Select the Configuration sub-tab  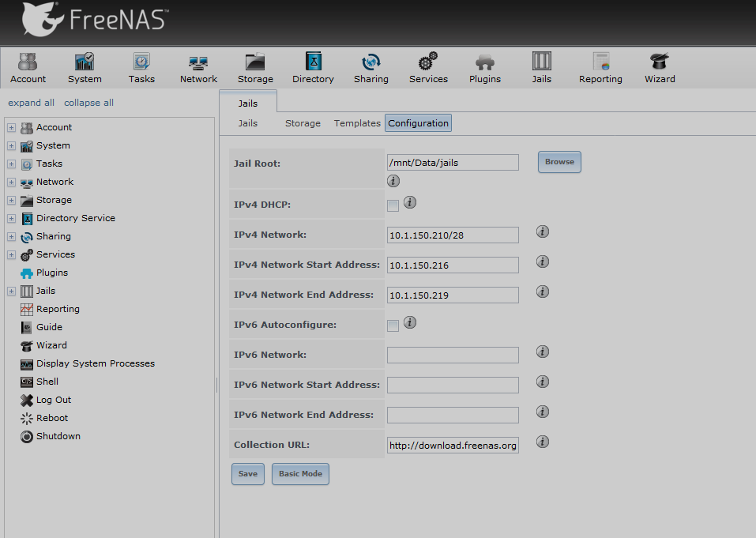tap(418, 123)
